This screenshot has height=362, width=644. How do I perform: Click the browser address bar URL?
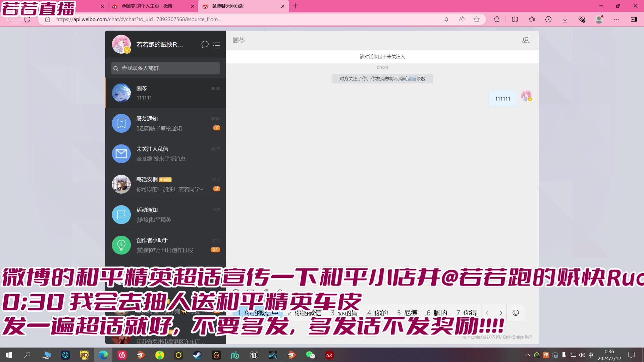139,19
